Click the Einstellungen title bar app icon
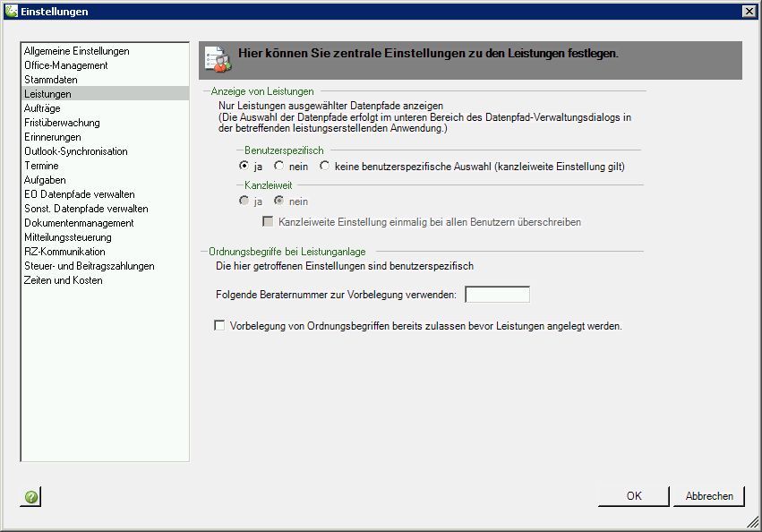The height and width of the screenshot is (532, 762). (11, 11)
